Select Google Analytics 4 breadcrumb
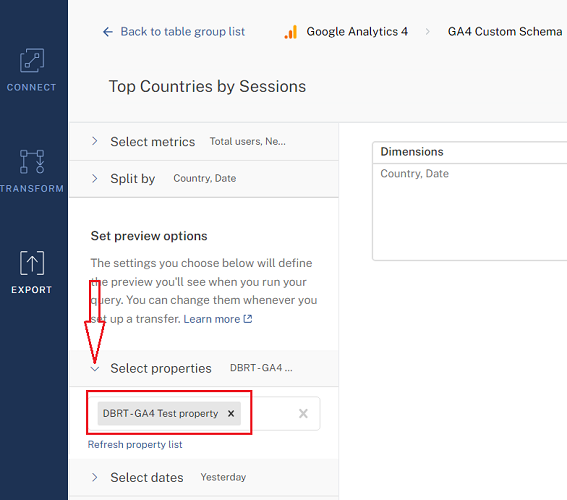Viewport: 567px width, 500px height. [x=357, y=32]
